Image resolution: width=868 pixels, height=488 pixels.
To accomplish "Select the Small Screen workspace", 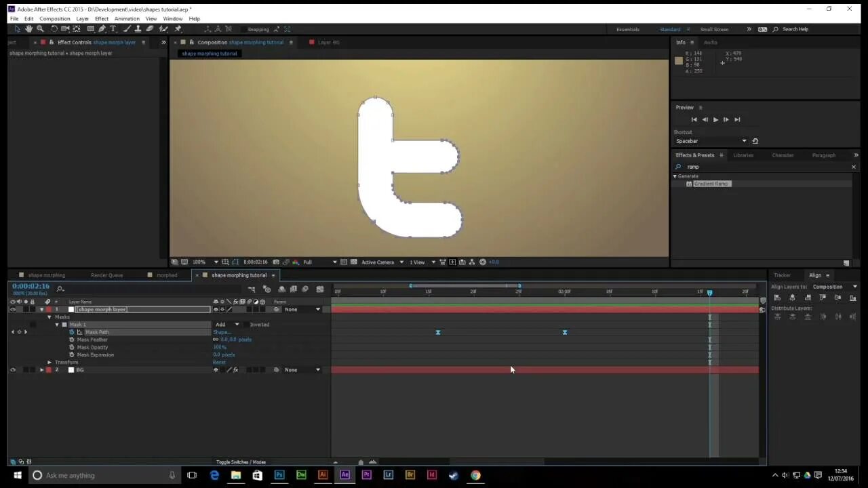I will [714, 29].
